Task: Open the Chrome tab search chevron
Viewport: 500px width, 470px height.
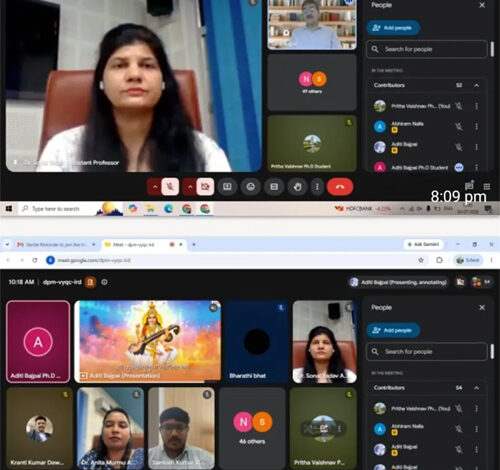Action: [7, 245]
